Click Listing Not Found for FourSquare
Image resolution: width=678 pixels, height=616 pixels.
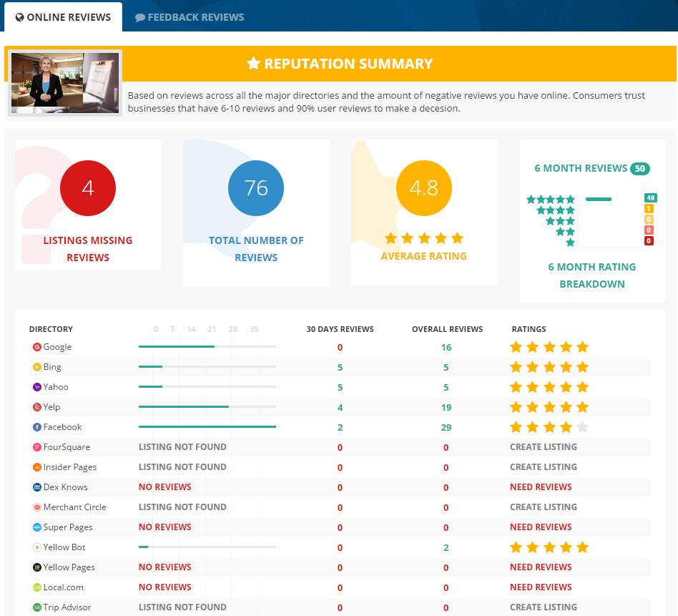(x=182, y=447)
